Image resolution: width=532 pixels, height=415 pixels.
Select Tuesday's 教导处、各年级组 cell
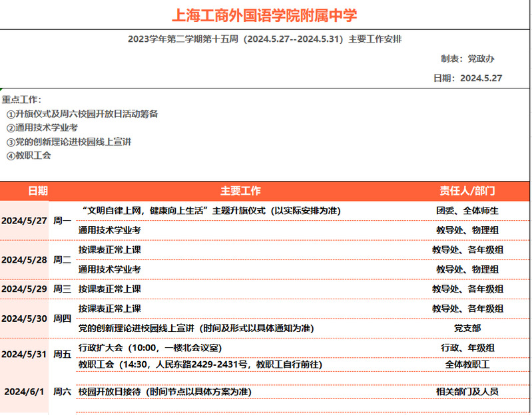467,250
